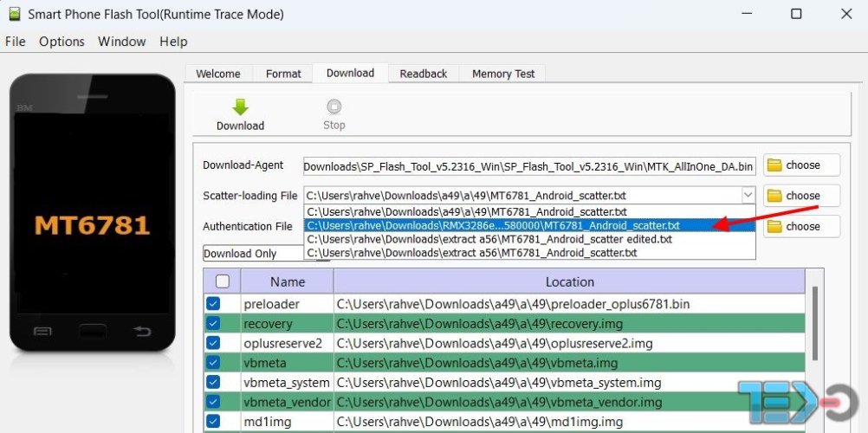Open the Memory Test tab
This screenshot has width=868, height=433.
(x=503, y=74)
